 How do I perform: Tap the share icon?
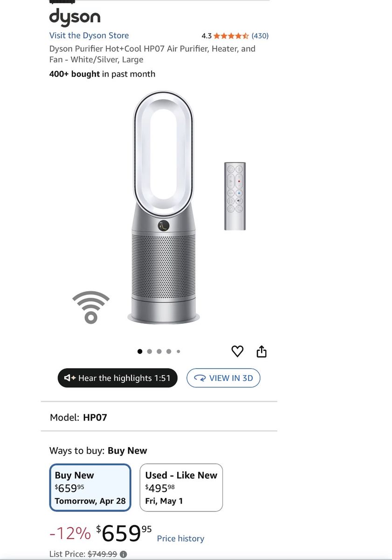coord(261,351)
